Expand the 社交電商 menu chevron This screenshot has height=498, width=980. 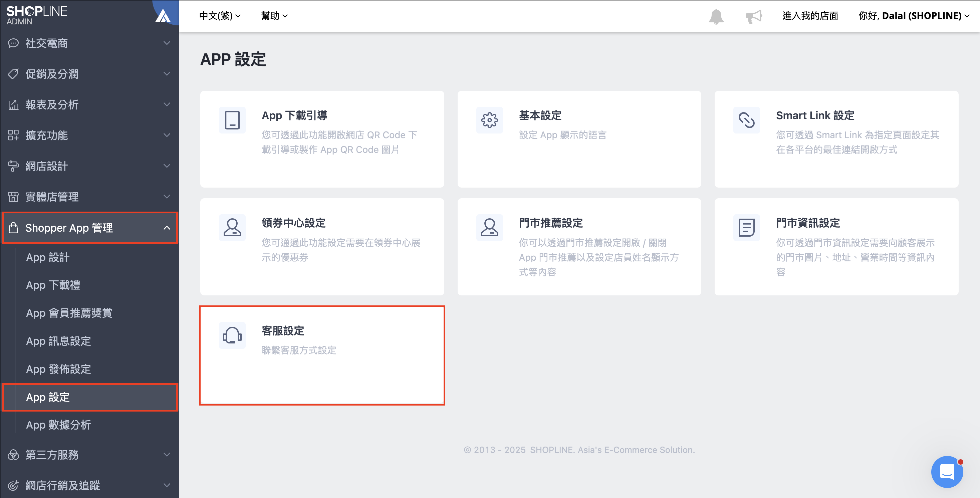click(167, 43)
